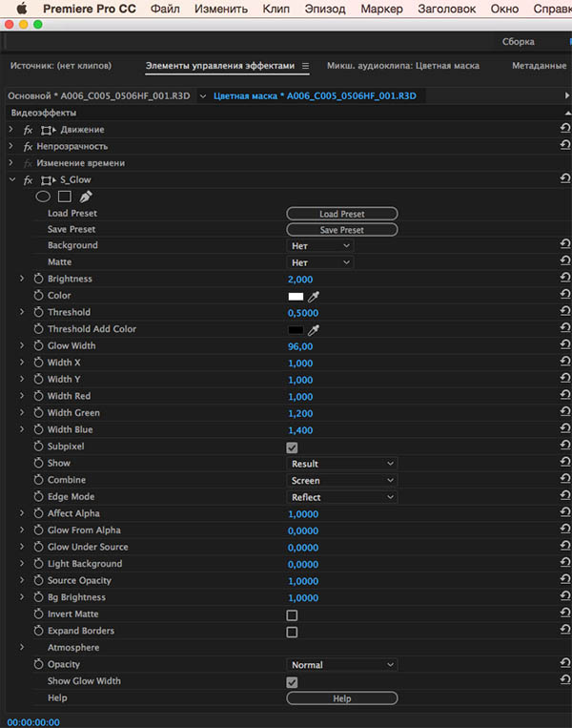Toggle Source Opacity animation stopwatch
572x728 pixels.
click(x=38, y=580)
